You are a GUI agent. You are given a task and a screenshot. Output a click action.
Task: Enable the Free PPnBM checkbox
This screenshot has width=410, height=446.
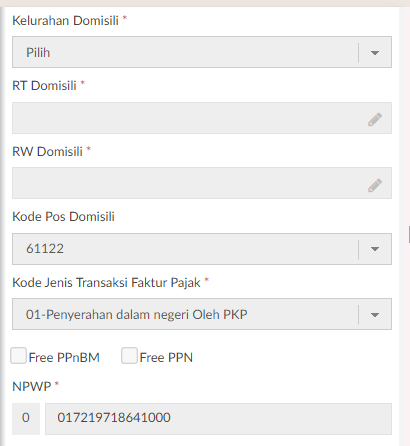18,356
